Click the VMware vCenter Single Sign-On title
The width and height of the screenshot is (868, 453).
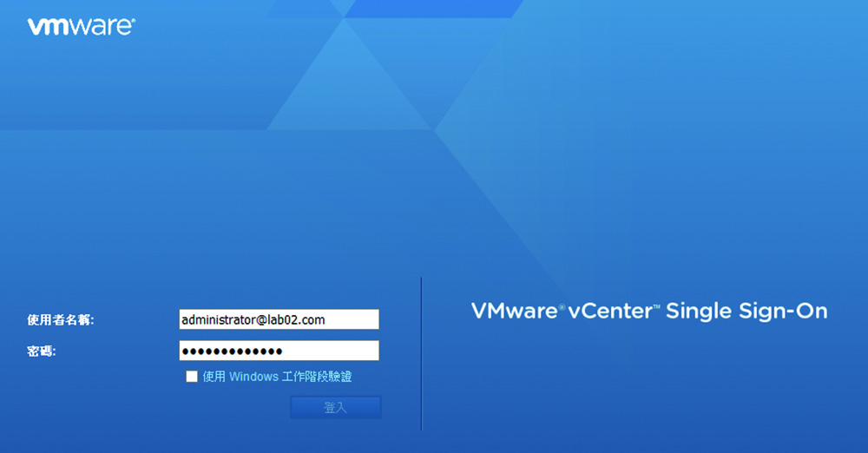tap(649, 312)
